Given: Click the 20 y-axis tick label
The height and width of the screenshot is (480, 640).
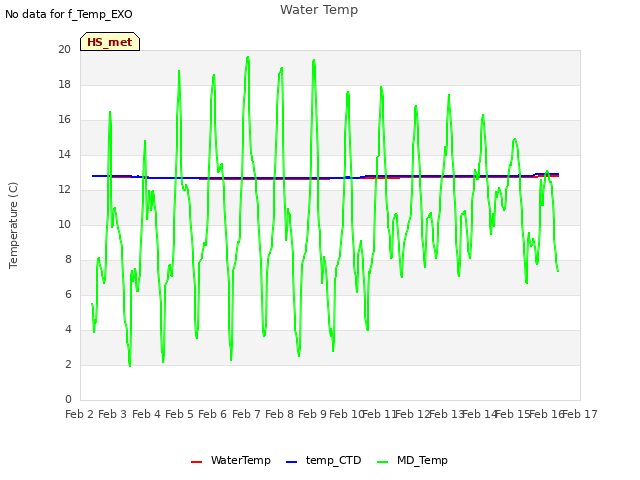Looking at the screenshot, I should coord(64,49).
